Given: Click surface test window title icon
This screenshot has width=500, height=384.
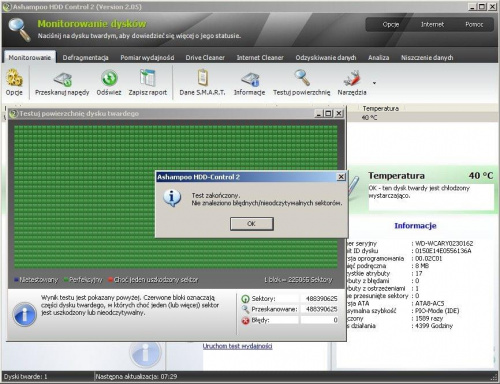Looking at the screenshot, I should click(x=13, y=114).
